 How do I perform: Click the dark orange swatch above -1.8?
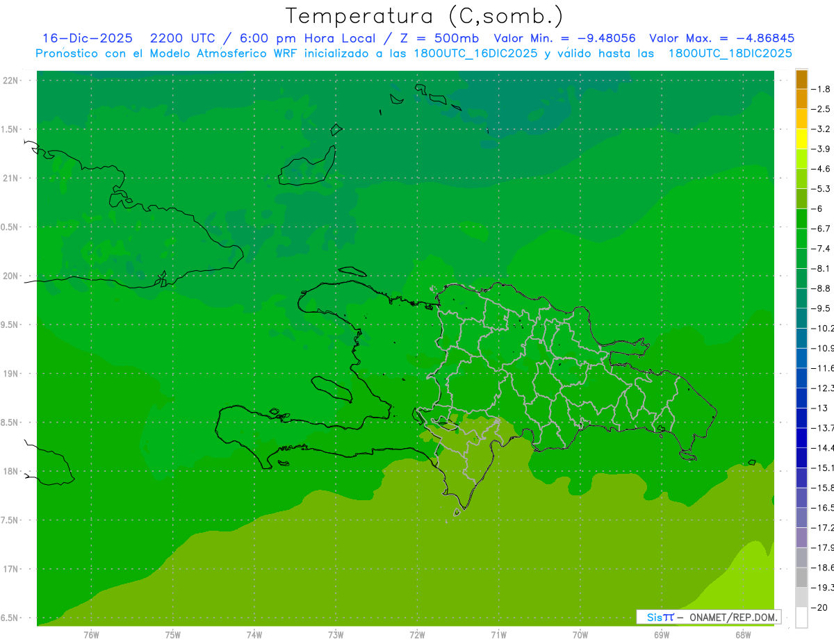click(x=801, y=79)
